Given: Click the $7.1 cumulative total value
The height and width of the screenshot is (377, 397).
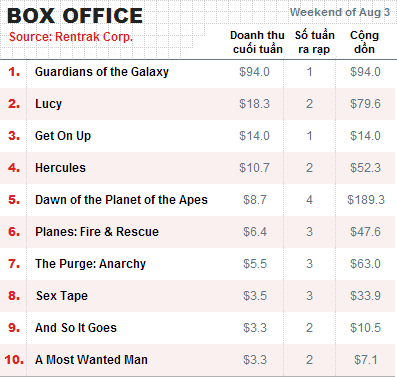Looking at the screenshot, I should (x=366, y=360).
